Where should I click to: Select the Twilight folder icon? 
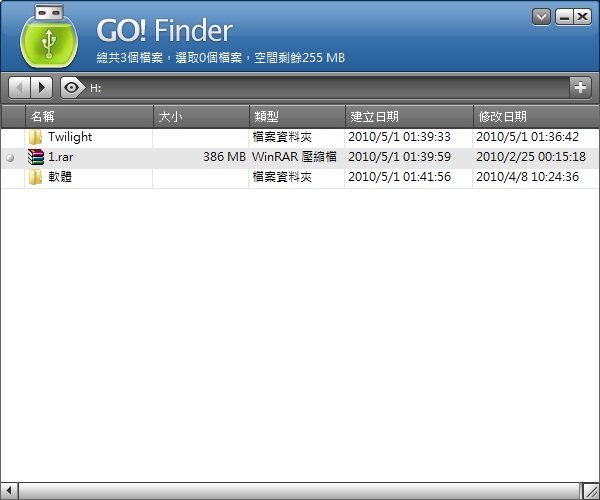(35, 137)
